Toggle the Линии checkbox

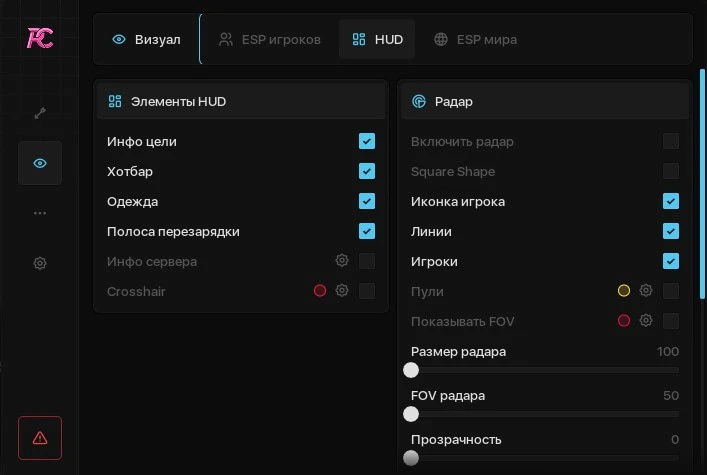pyautogui.click(x=671, y=231)
